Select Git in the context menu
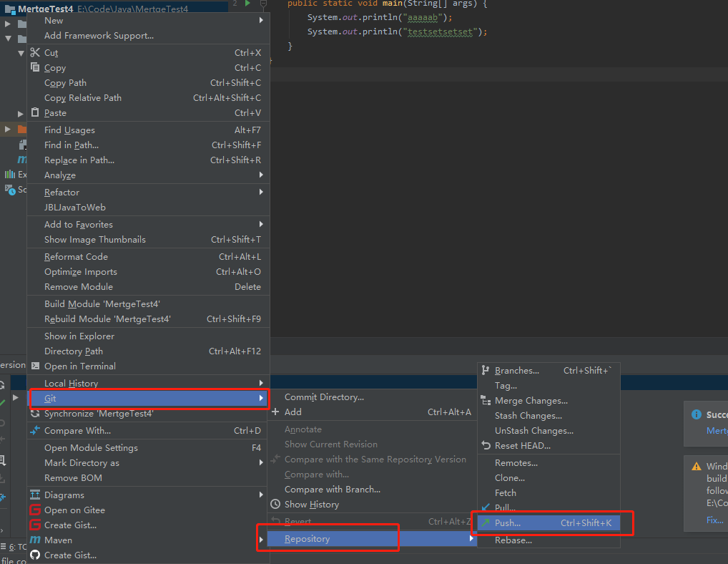728x564 pixels. click(x=149, y=398)
